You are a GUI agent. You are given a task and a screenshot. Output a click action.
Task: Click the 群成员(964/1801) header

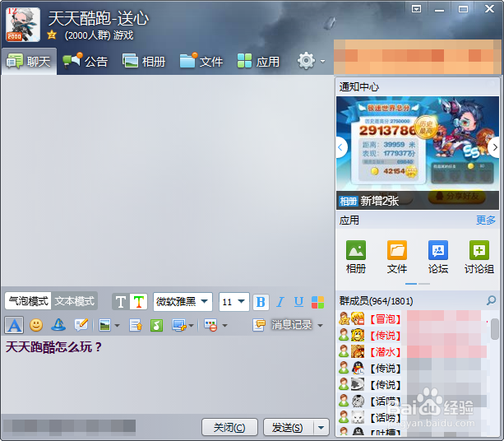coord(376,301)
